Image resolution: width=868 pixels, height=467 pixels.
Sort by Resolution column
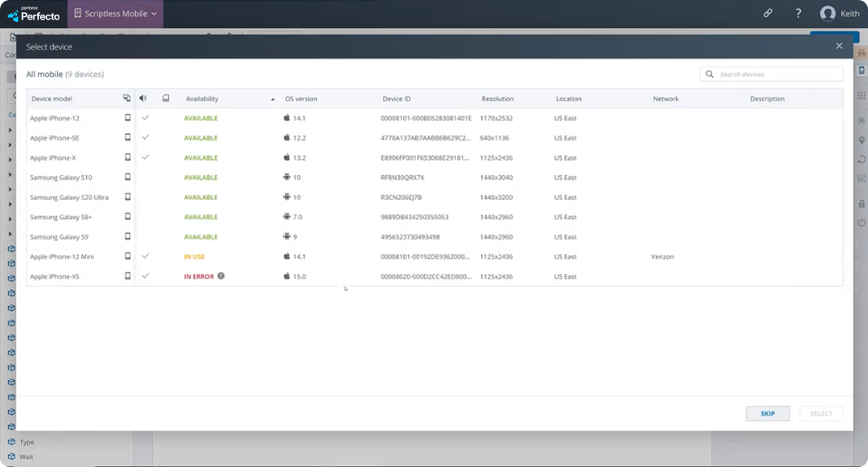[497, 98]
